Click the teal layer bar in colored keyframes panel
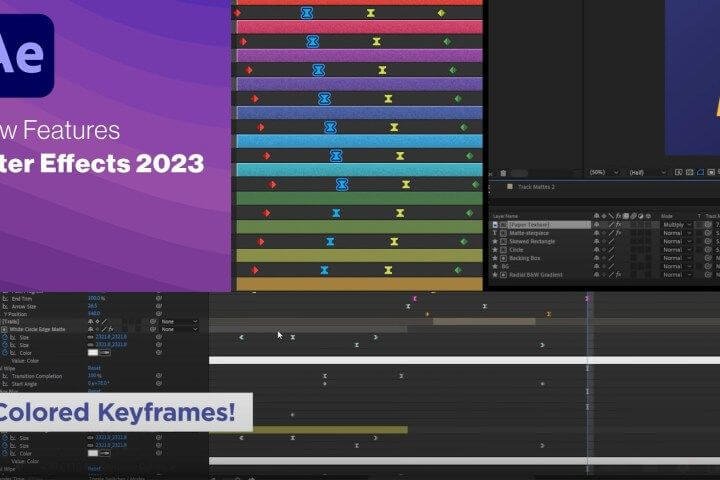This screenshot has height=480, width=720. [360, 170]
